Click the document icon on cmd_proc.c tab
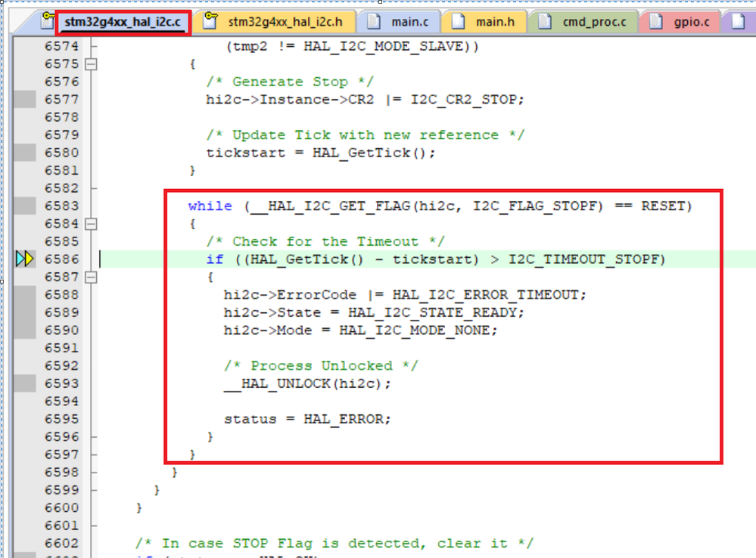The width and height of the screenshot is (756, 558). tap(545, 21)
